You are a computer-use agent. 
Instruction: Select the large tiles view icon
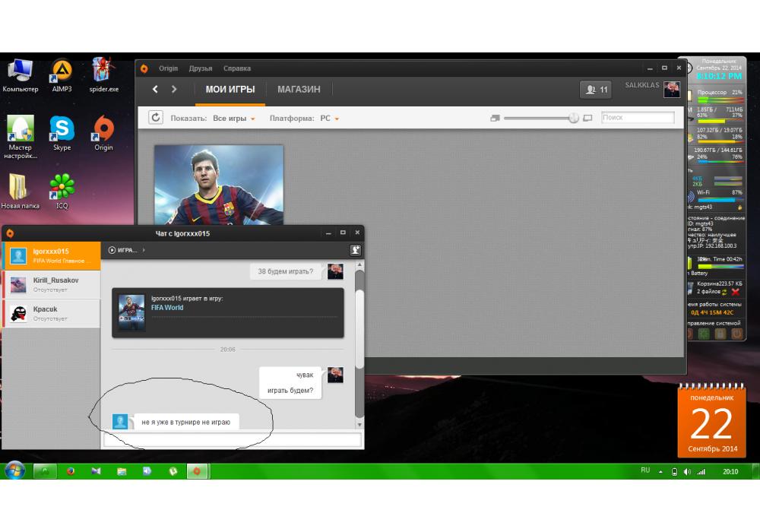[587, 118]
